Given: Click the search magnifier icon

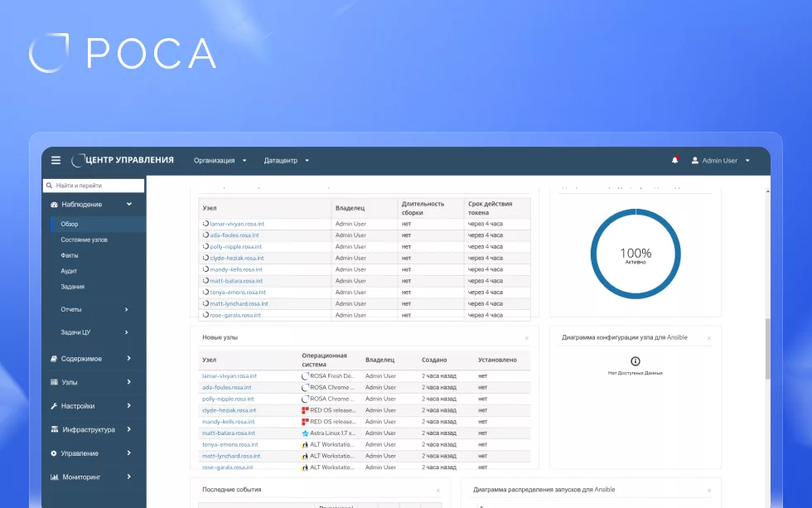Looking at the screenshot, I should (49, 186).
